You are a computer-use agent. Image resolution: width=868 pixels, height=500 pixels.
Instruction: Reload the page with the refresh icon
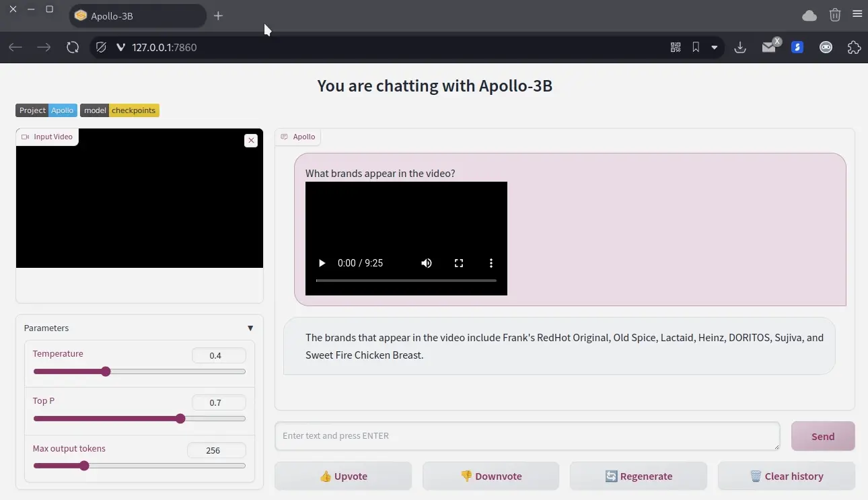point(73,47)
